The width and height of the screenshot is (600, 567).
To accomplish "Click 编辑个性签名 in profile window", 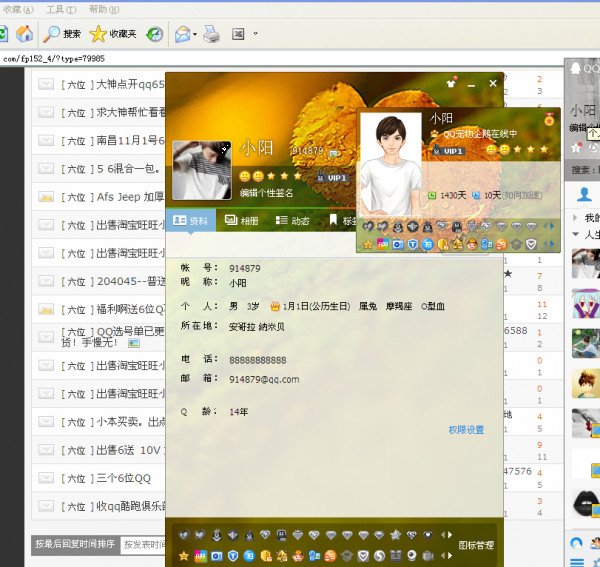I will (266, 193).
